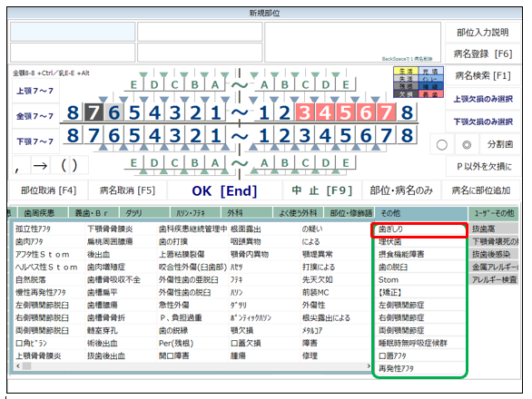The width and height of the screenshot is (532, 399).
Task: Toggle the 分割歯 option
Action: coord(500,145)
